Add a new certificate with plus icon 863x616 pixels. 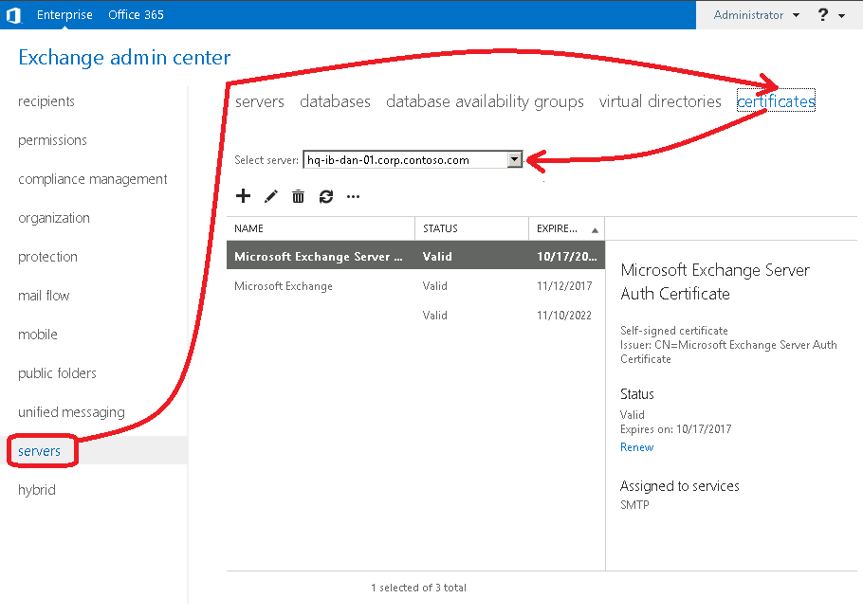(x=243, y=196)
